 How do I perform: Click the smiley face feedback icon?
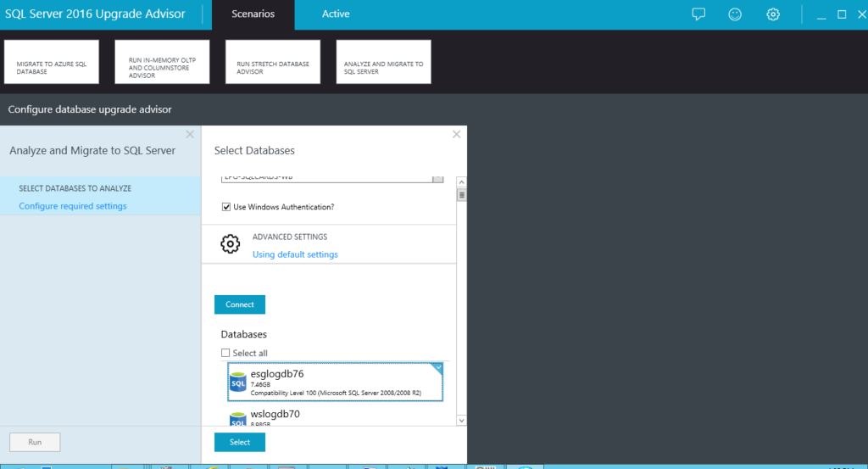click(x=735, y=14)
